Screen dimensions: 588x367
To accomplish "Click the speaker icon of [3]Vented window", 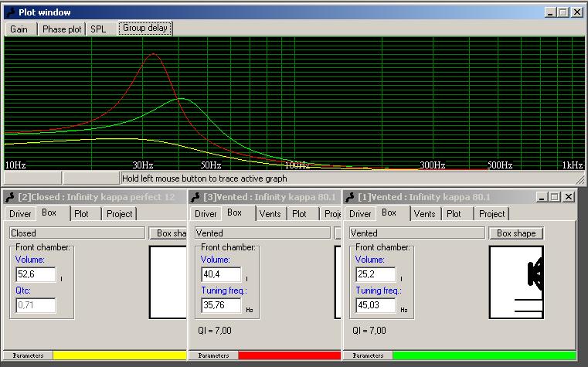I will [195, 197].
